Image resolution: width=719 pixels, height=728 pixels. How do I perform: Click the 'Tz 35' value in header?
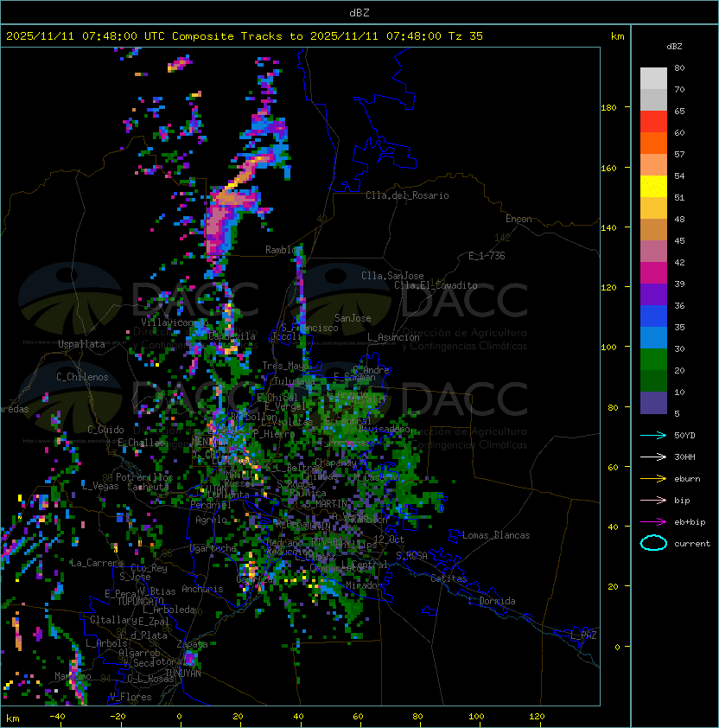coord(466,36)
